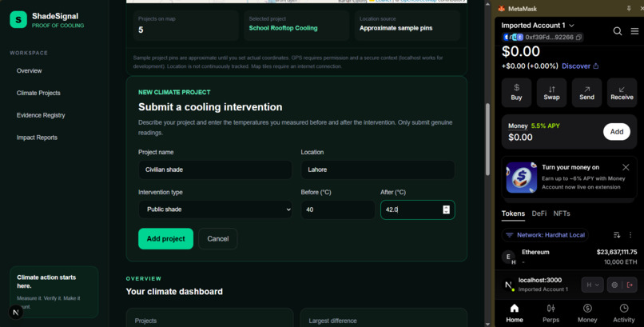Switch to DeFi tab

(x=539, y=213)
